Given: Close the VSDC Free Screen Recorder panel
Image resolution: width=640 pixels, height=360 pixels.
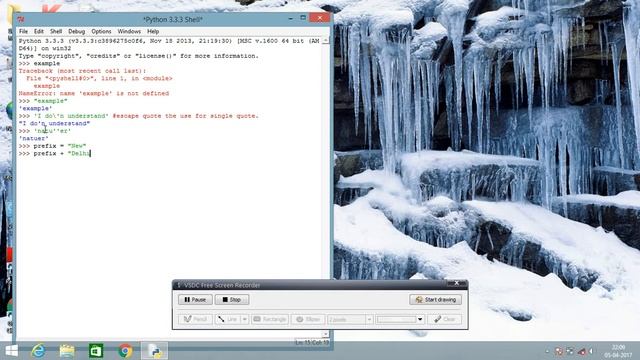Looking at the screenshot, I should coord(457,283).
